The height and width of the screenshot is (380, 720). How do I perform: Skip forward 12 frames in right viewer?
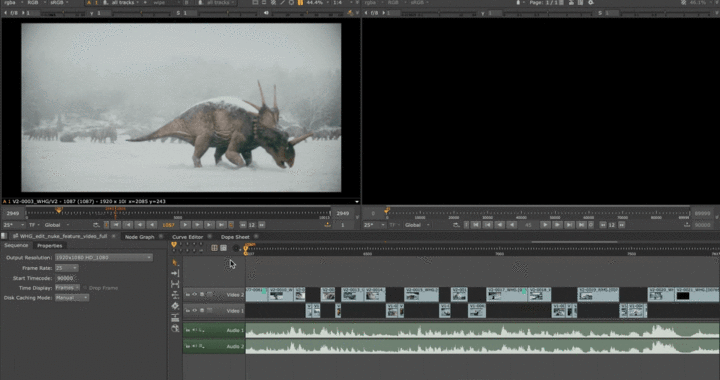pos(622,225)
